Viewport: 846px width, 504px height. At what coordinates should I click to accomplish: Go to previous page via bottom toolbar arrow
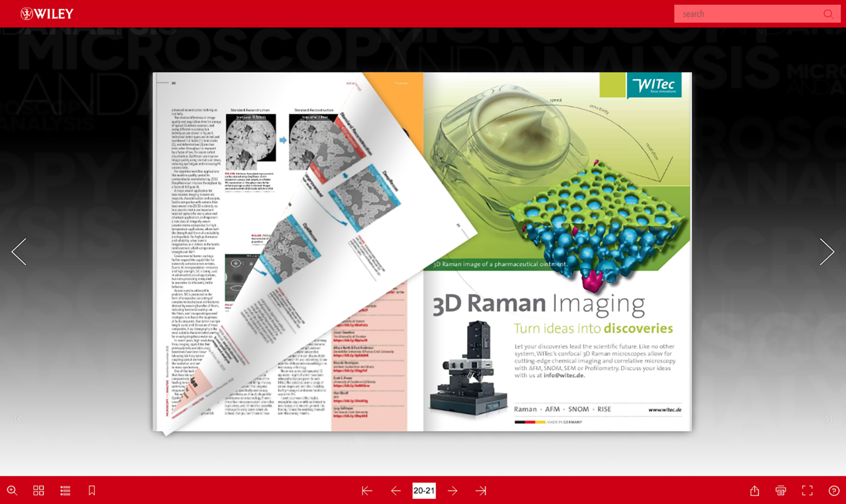click(x=395, y=491)
